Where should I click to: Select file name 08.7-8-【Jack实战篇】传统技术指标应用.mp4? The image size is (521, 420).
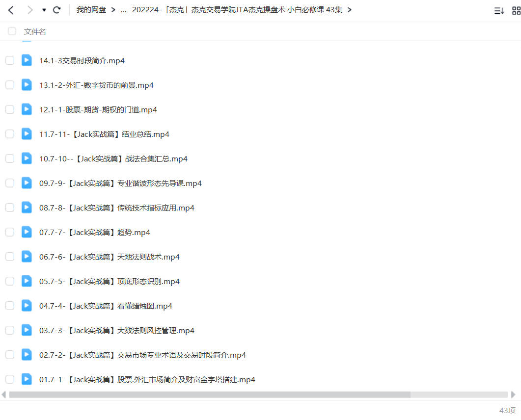[117, 208]
